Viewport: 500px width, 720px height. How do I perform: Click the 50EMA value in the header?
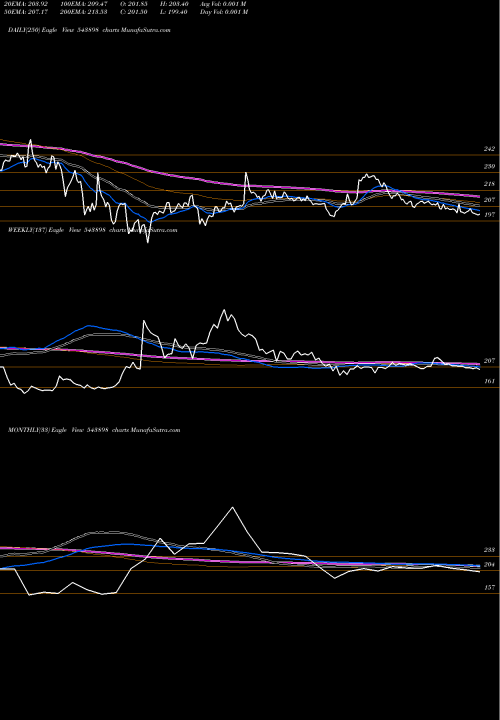pos(26,12)
